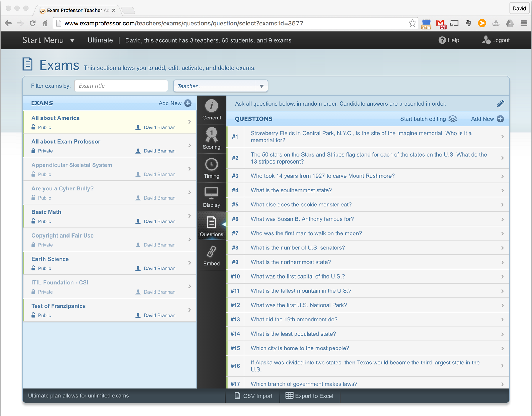Click the plus icon beside questions Add New

(x=500, y=119)
